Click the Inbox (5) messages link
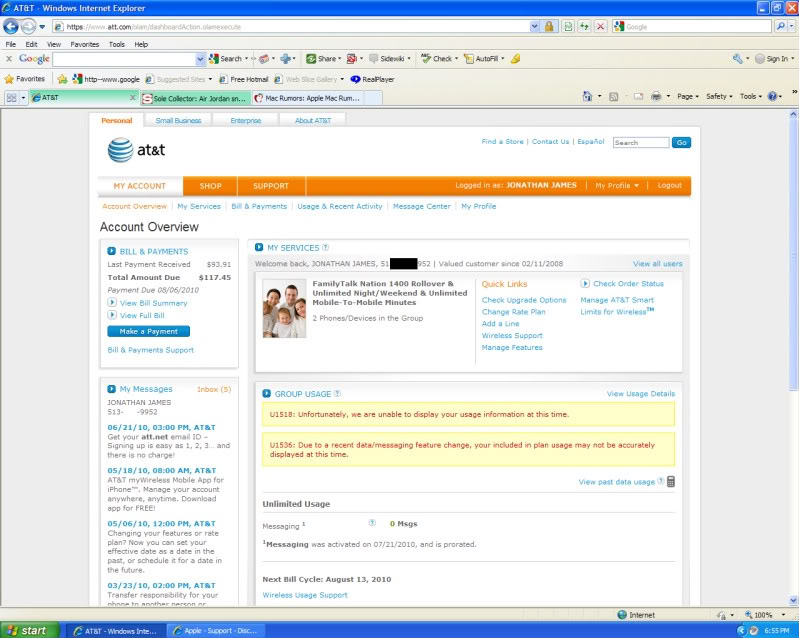This screenshot has width=799, height=638. click(x=214, y=389)
